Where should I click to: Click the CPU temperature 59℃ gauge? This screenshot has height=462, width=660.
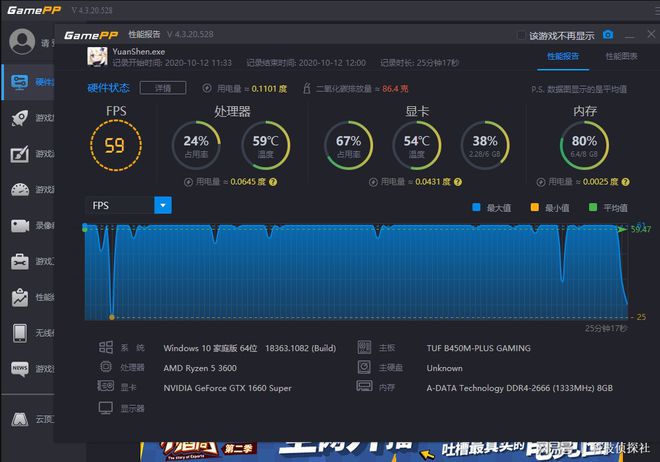(x=266, y=146)
